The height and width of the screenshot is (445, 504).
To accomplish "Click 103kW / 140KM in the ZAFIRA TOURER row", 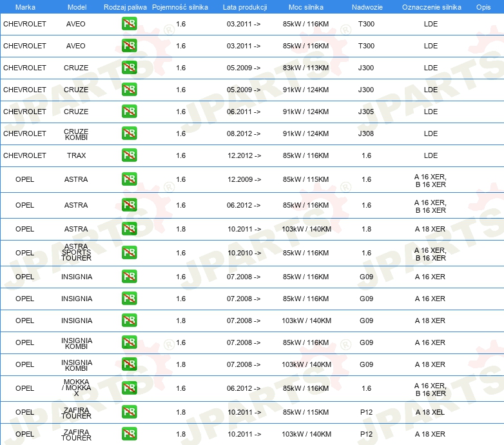I will tap(307, 434).
